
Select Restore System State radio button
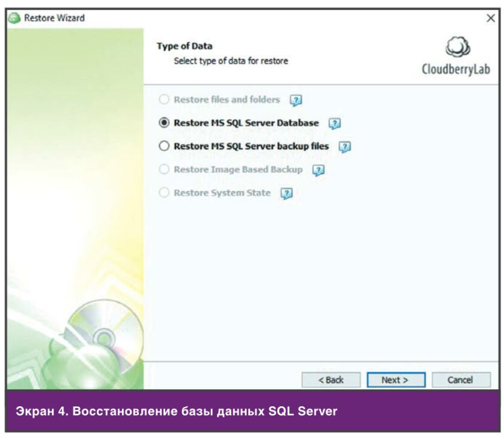[164, 193]
